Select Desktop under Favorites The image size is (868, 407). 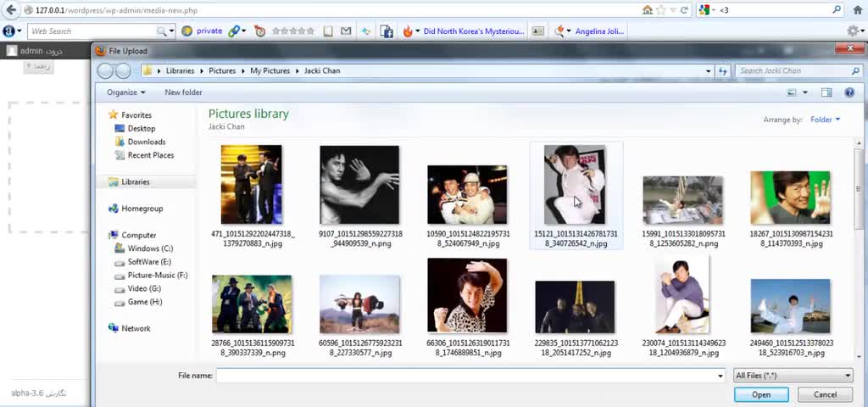point(142,129)
